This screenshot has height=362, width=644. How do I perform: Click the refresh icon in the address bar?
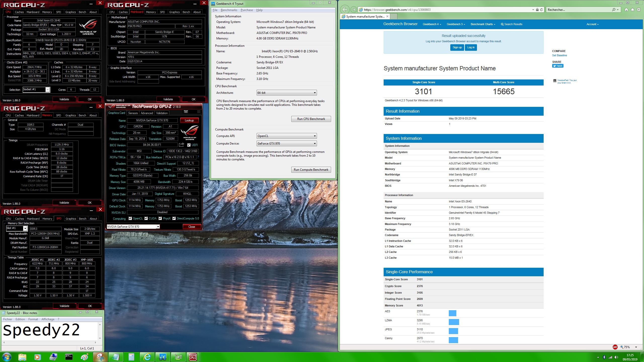pyautogui.click(x=541, y=10)
